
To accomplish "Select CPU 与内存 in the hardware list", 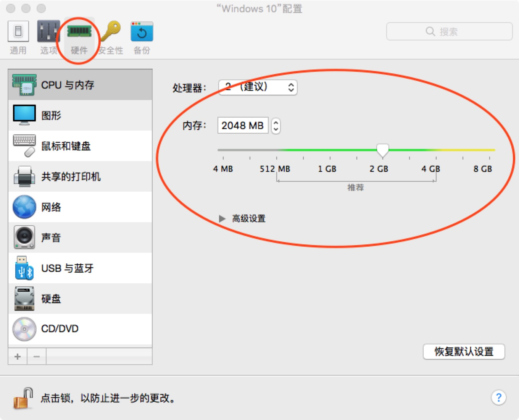I will 80,85.
